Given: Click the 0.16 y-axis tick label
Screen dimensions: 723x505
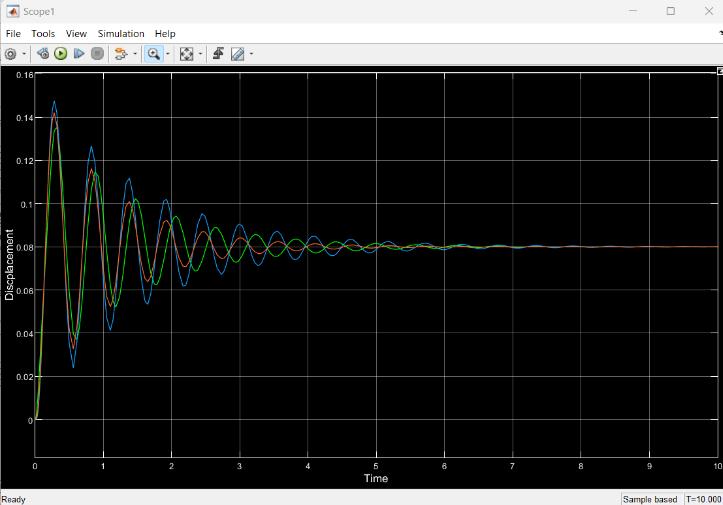Looking at the screenshot, I should pyautogui.click(x=24, y=75).
